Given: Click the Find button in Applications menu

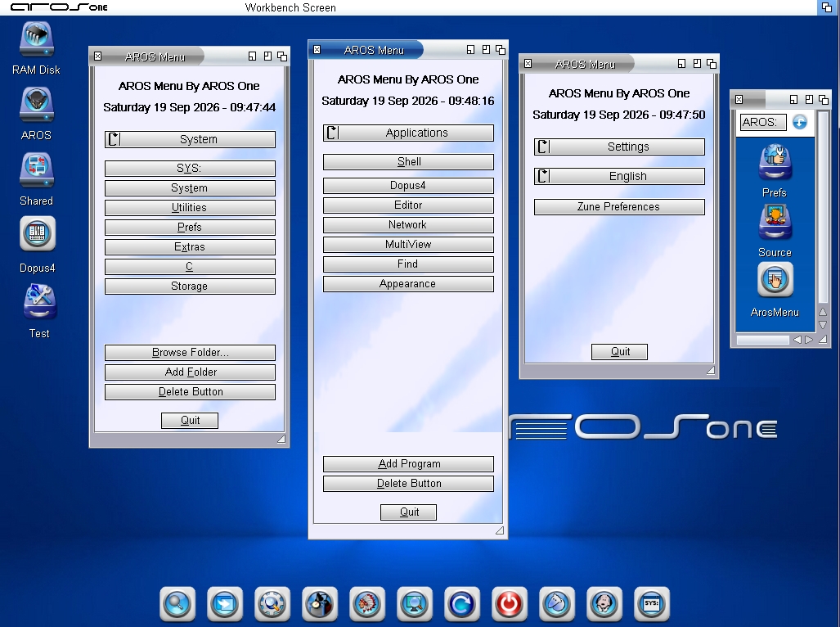Looking at the screenshot, I should [x=408, y=264].
